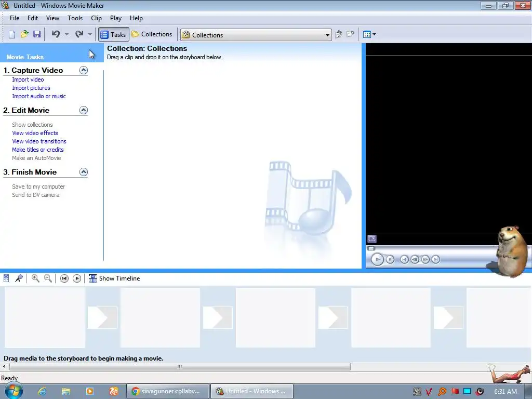Screen dimensions: 532x399
Task: Collapse the Finish Movie section
Action: point(84,172)
